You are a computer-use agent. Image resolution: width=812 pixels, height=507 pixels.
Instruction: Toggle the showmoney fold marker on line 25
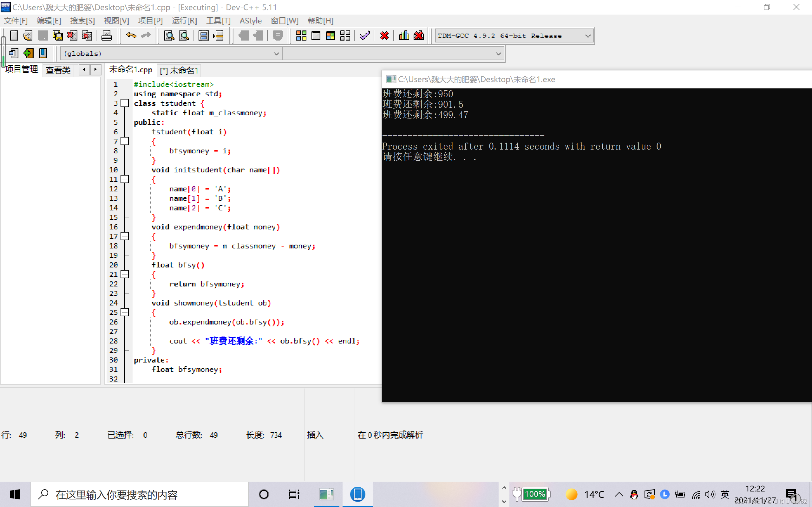coord(125,312)
